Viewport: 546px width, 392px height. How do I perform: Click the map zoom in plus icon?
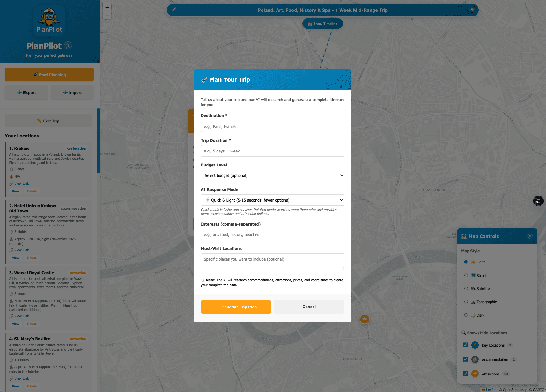pos(107,7)
